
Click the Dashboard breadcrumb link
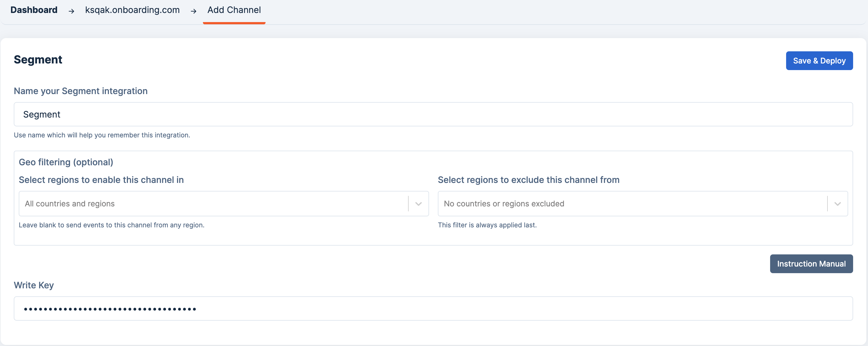click(x=34, y=10)
